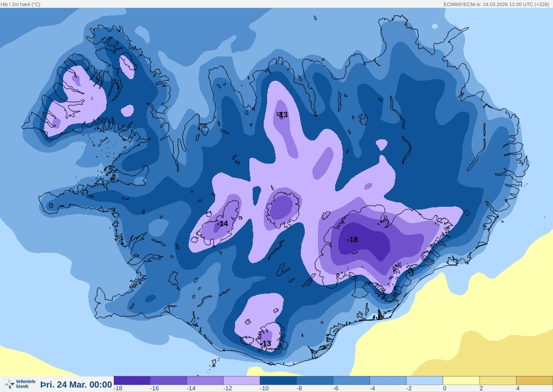Click the -13 label on the southern Mýrdalsjökull glacier
553x392 pixels.
tap(266, 343)
